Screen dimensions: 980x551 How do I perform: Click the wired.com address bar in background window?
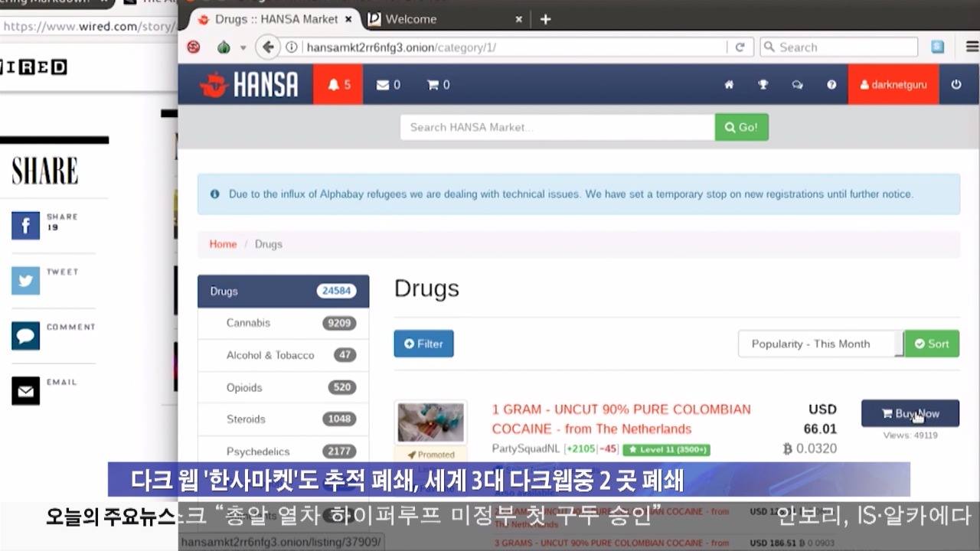tap(87, 26)
